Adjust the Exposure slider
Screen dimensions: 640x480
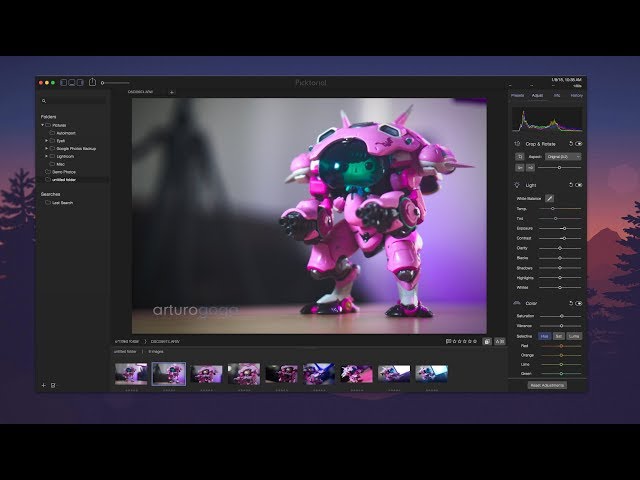(x=564, y=229)
